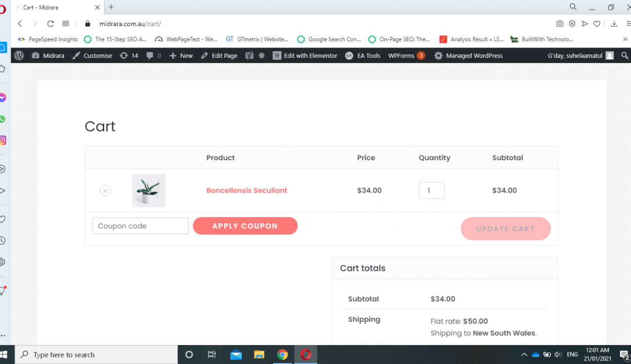Viewport: 631px width, 364px height.
Task: Click the Boncellensis Secullant plant thumbnail
Action: (x=149, y=191)
